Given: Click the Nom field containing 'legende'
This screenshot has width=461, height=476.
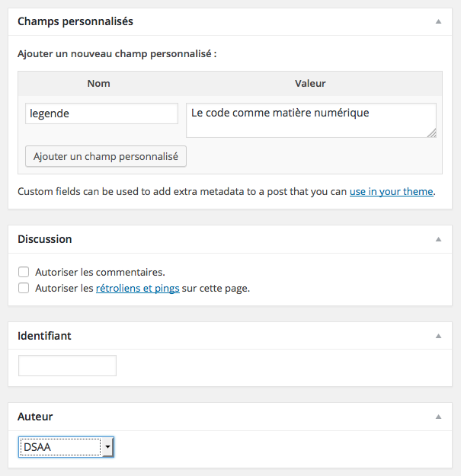Looking at the screenshot, I should [101, 113].
